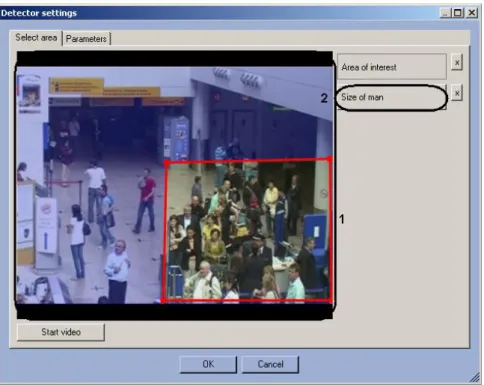Image resolution: width=484 pixels, height=385 pixels.
Task: Maximize the Detector settings window
Action: click(458, 13)
